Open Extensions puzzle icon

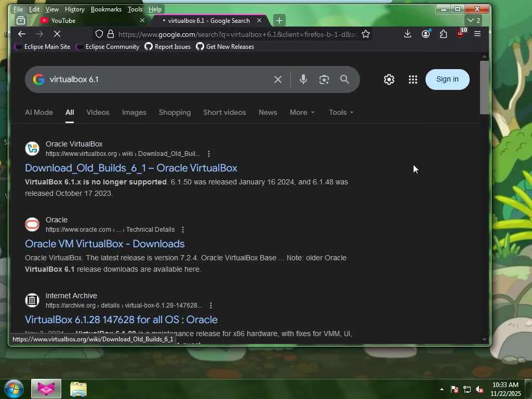coord(443,34)
